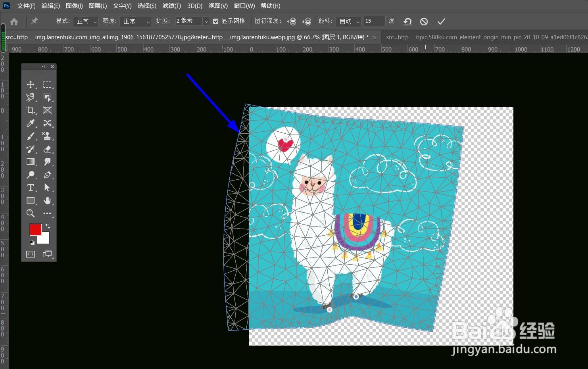The height and width of the screenshot is (369, 588).
Task: Open the 视图(V) menu
Action: [218, 6]
